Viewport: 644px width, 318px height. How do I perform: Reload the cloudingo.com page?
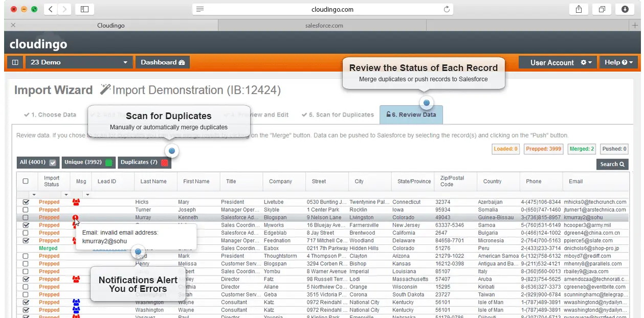click(447, 9)
